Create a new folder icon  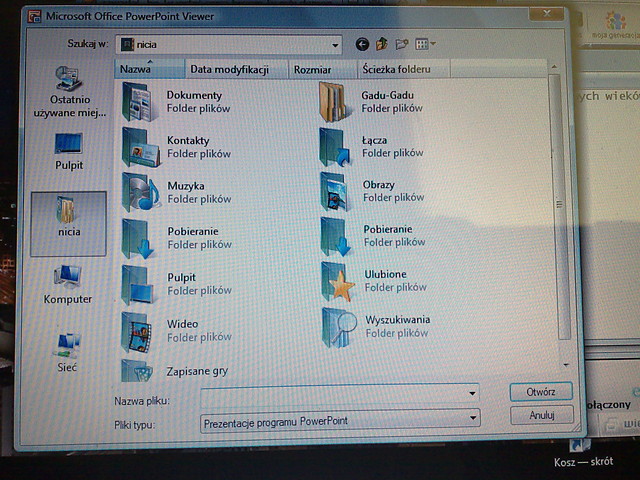tap(402, 44)
